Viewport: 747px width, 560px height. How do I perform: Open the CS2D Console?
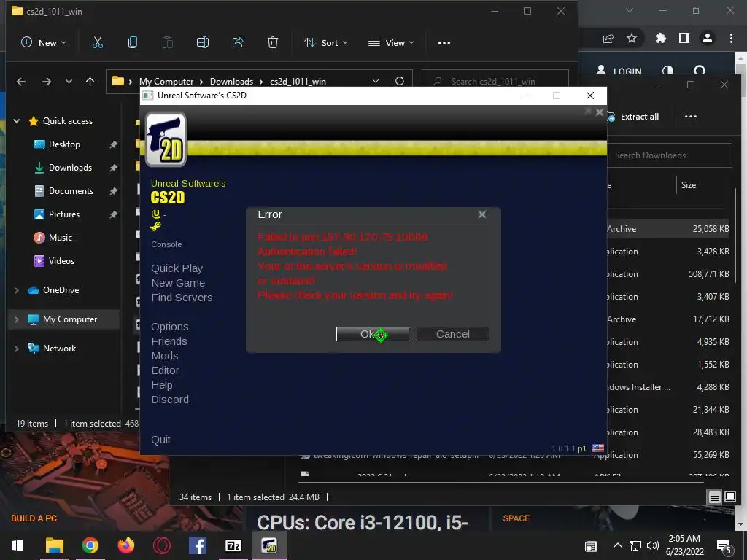pyautogui.click(x=166, y=244)
